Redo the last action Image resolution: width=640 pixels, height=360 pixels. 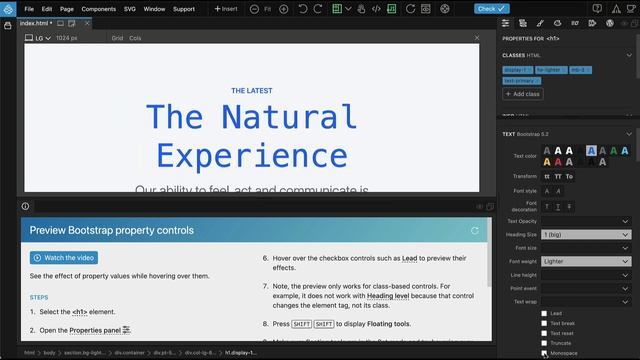[x=318, y=9]
